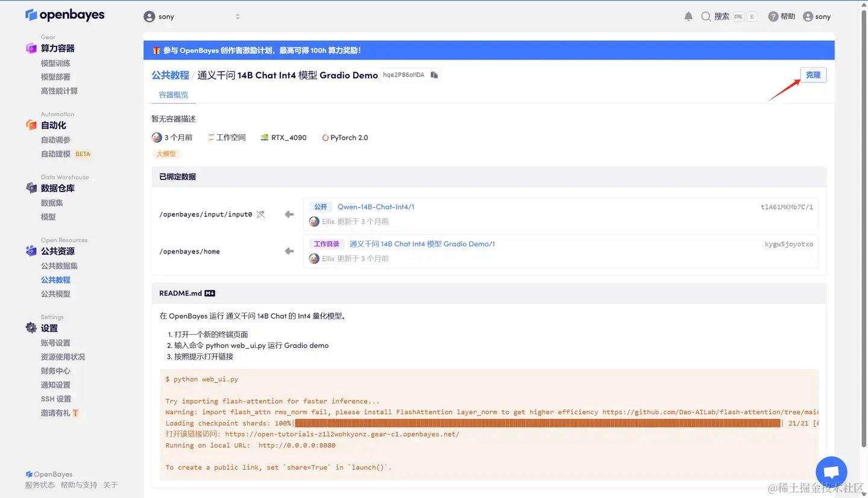The width and height of the screenshot is (868, 498).
Task: Click the 数据仓库 sidebar icon
Action: click(x=31, y=188)
